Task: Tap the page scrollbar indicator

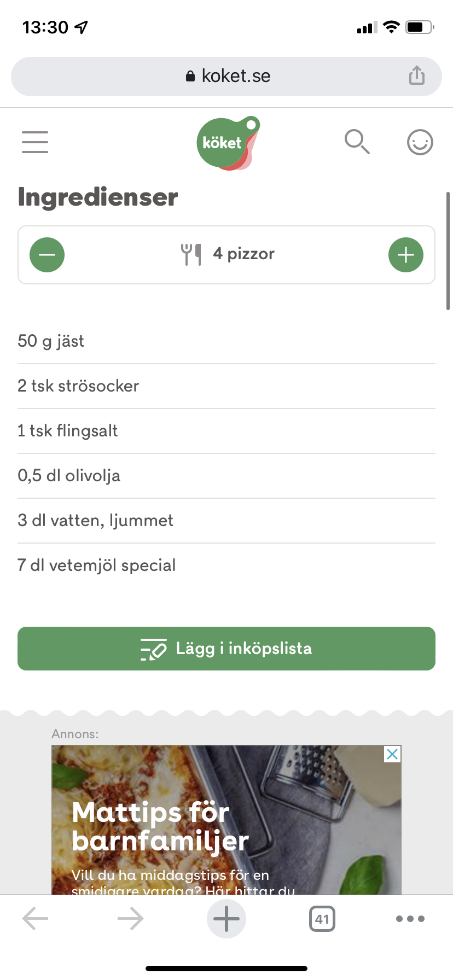Action: click(x=448, y=250)
